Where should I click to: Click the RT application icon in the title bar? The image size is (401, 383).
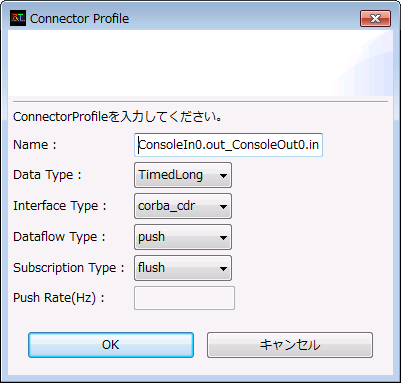click(18, 18)
